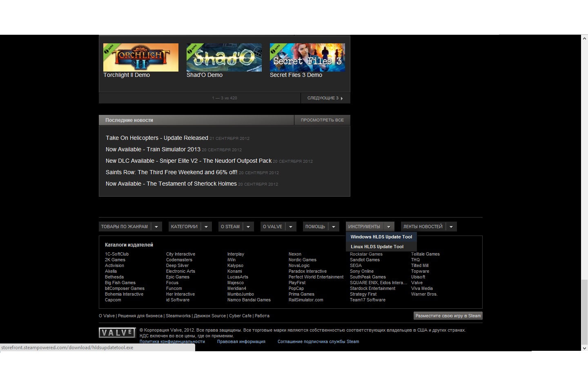
Task: Open the Secret Files 3 Demo thumbnail
Action: (307, 57)
